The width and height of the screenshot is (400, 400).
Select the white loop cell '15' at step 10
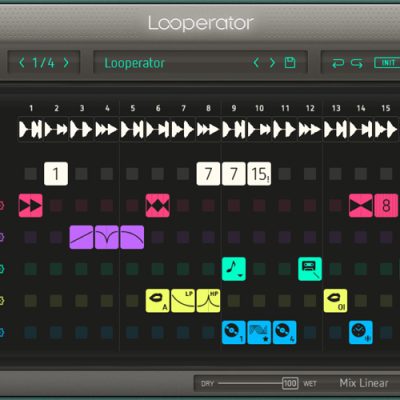tap(259, 174)
